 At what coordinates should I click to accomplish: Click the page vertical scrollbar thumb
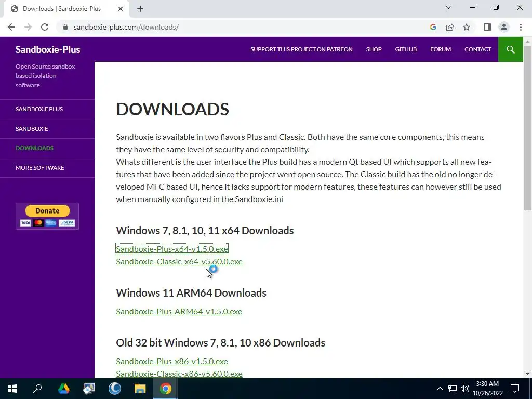pyautogui.click(x=527, y=127)
